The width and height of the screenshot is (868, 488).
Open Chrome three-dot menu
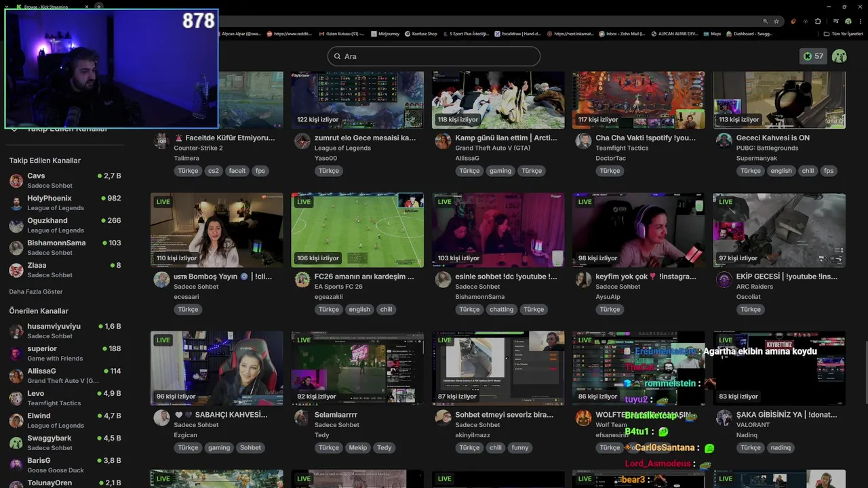859,21
